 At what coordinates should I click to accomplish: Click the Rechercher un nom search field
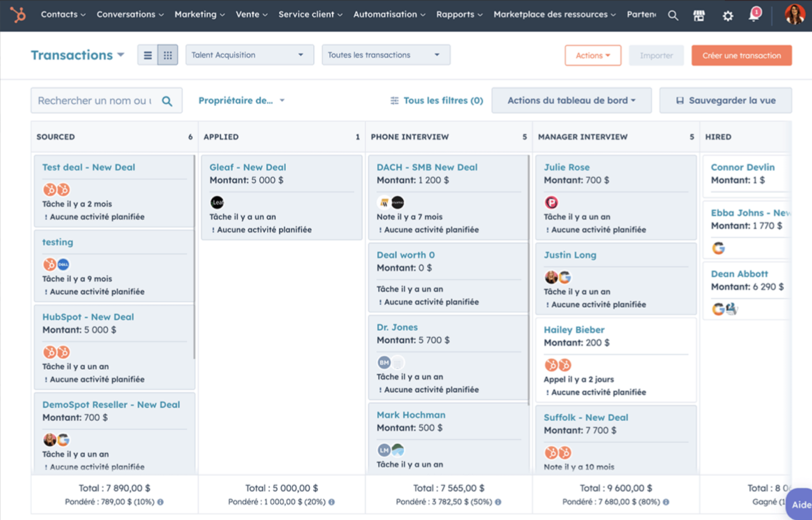click(96, 100)
